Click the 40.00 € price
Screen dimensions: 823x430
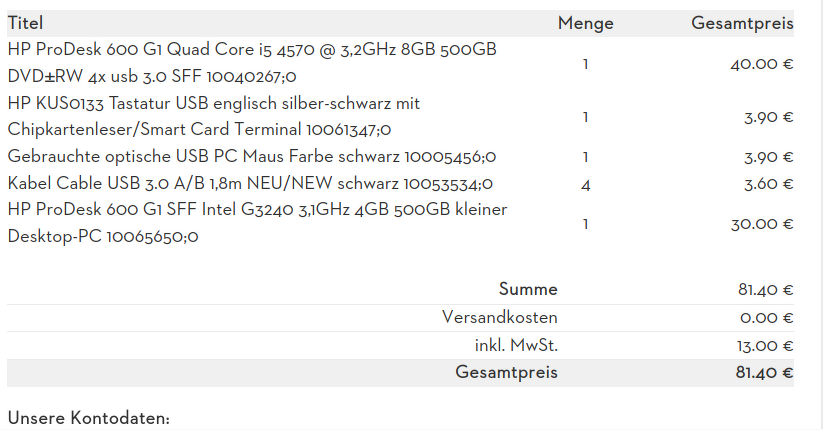(x=761, y=63)
